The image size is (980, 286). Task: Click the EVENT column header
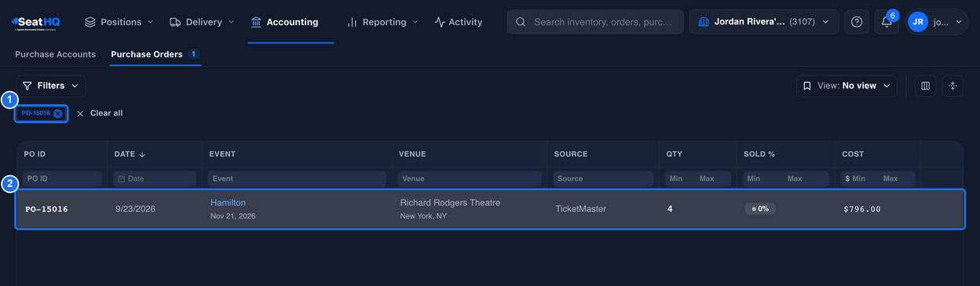[222, 154]
